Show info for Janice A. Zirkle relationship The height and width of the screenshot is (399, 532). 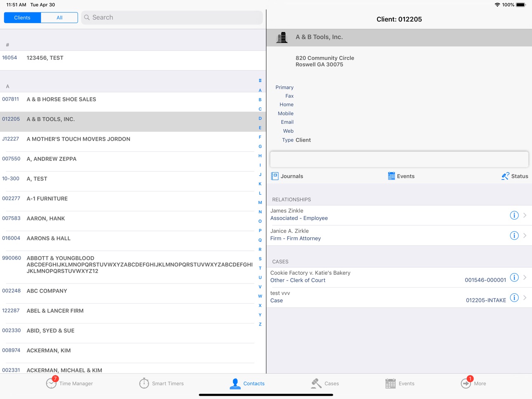coord(514,235)
